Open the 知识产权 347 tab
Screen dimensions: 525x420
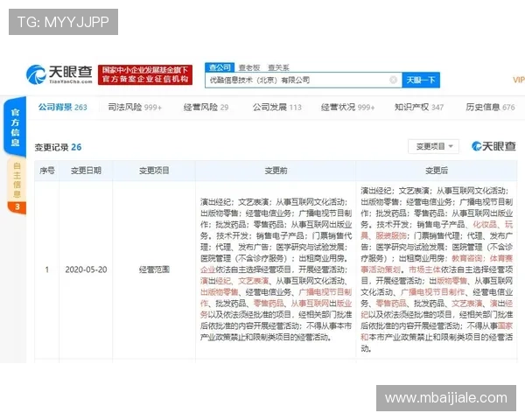[419, 107]
